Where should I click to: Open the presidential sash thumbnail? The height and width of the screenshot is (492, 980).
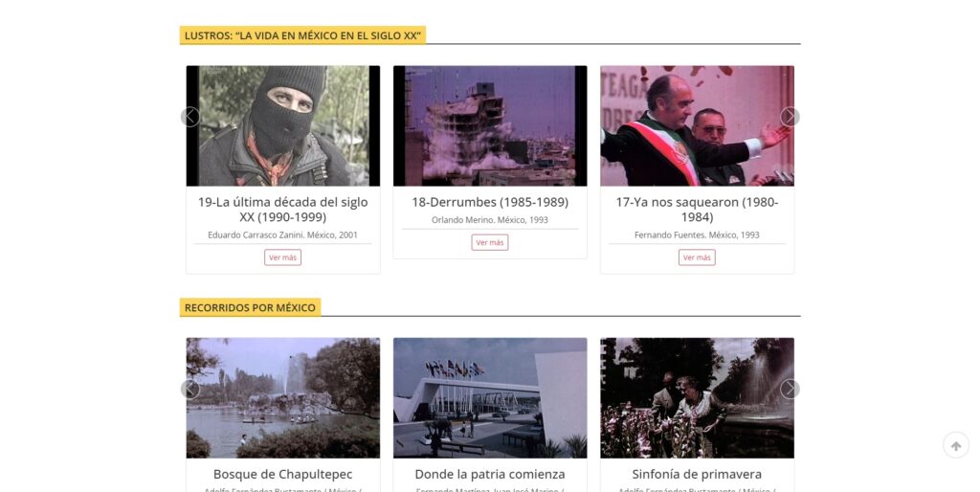pyautogui.click(x=697, y=125)
